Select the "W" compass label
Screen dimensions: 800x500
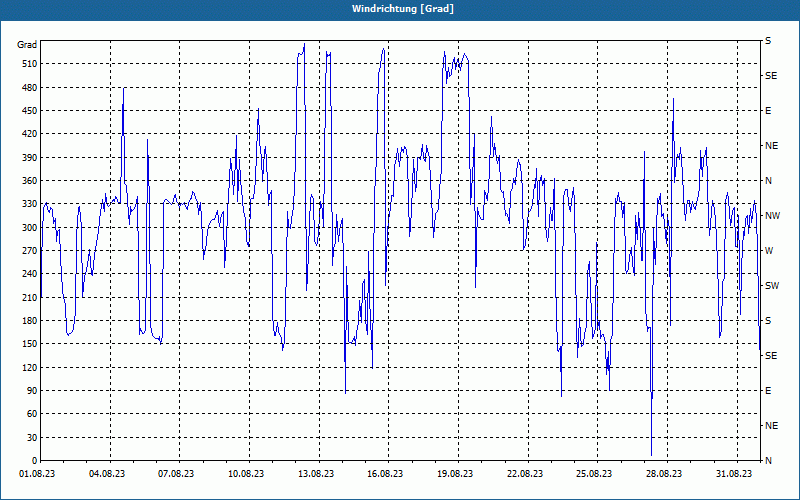point(769,251)
